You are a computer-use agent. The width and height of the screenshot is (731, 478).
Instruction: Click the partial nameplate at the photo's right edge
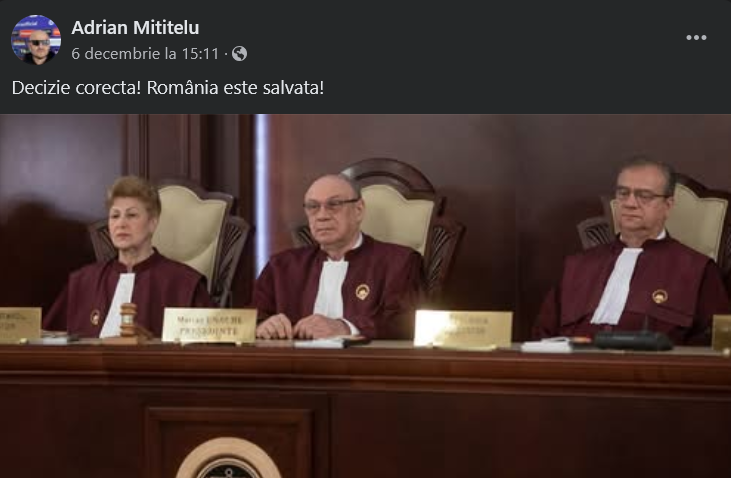(x=722, y=332)
